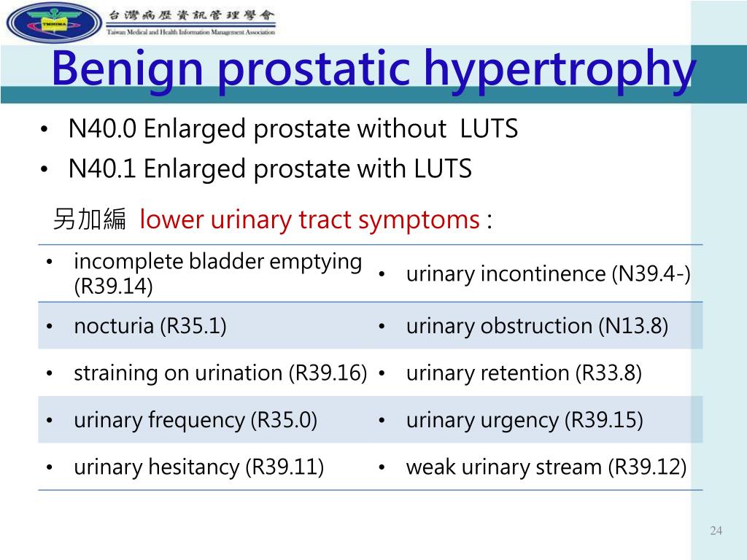
Task: Click the urinary retention (R33.8) entry
Action: (x=524, y=373)
